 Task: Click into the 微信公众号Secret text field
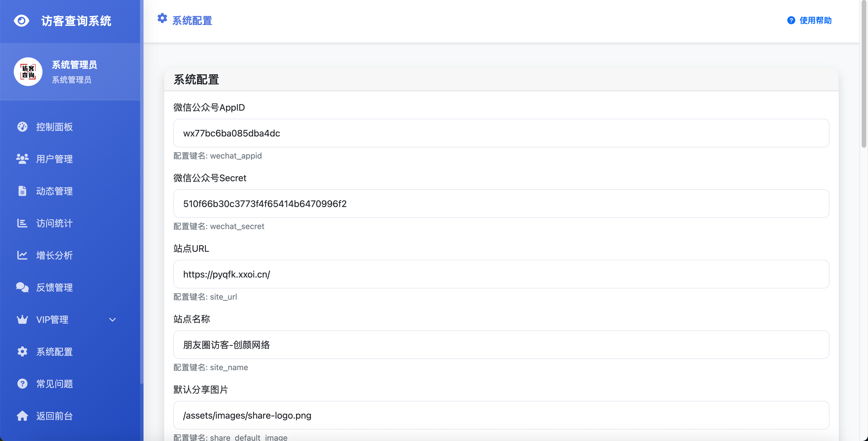(x=501, y=204)
